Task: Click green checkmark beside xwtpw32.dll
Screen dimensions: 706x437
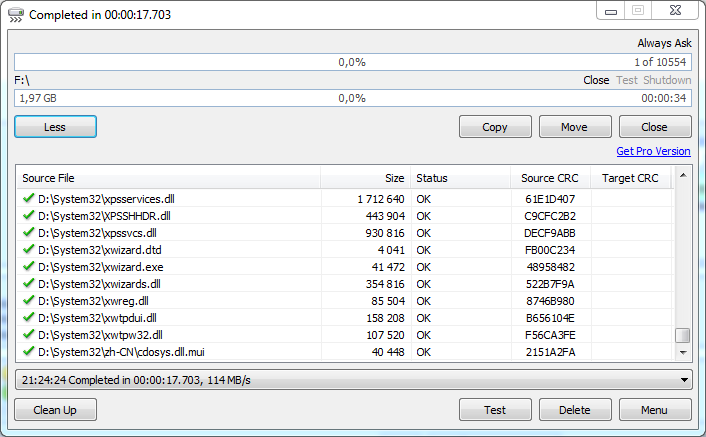Action: 29,334
